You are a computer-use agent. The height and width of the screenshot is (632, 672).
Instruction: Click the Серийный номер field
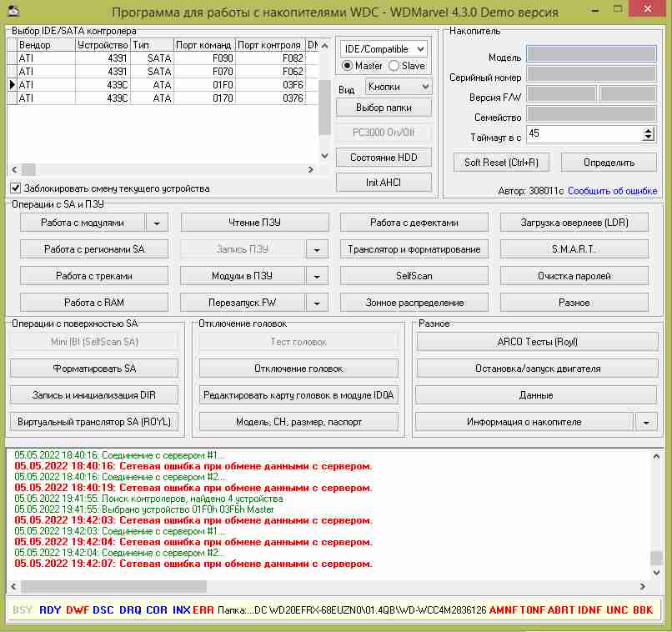(x=591, y=73)
